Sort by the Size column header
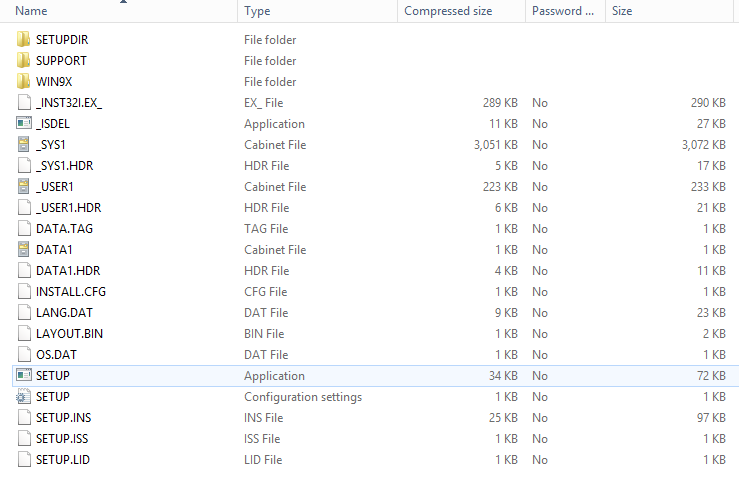 coord(622,11)
